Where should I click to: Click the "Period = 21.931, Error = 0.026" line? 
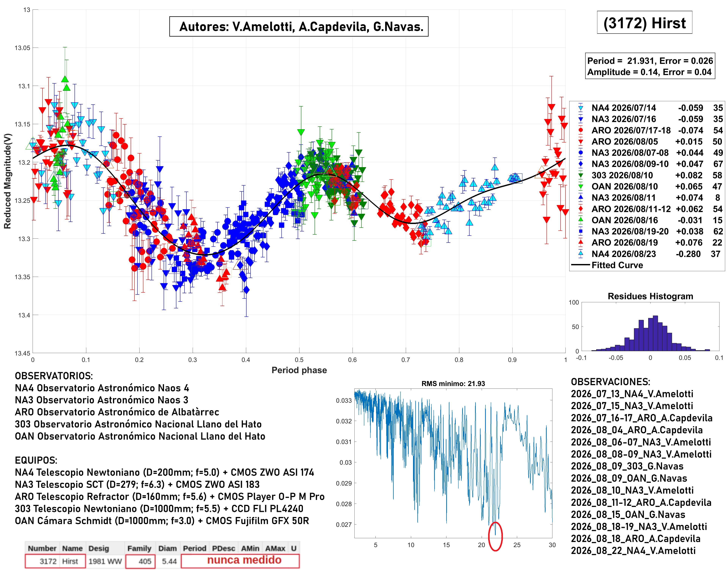click(650, 61)
